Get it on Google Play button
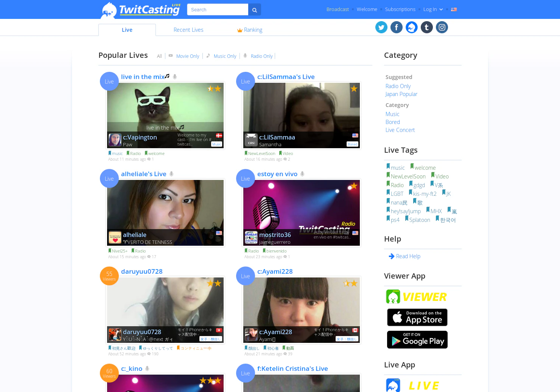 (x=417, y=340)
